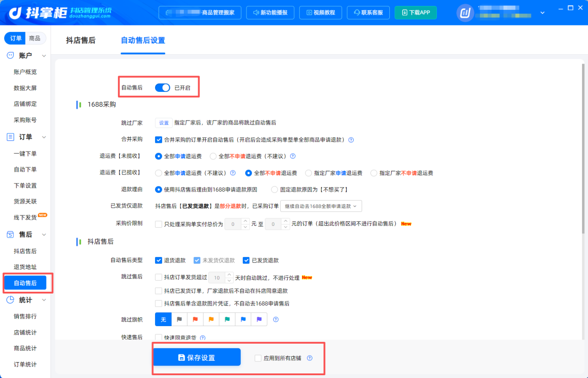This screenshot has height=378, width=588.
Task: Select 指定厂家申请退运费 radio
Action: 309,173
